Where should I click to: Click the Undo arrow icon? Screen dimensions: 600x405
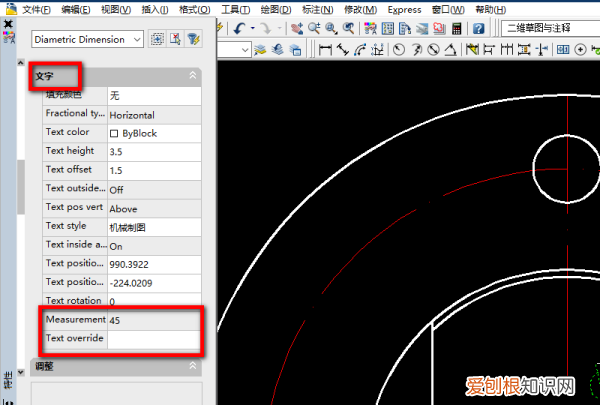(x=240, y=28)
